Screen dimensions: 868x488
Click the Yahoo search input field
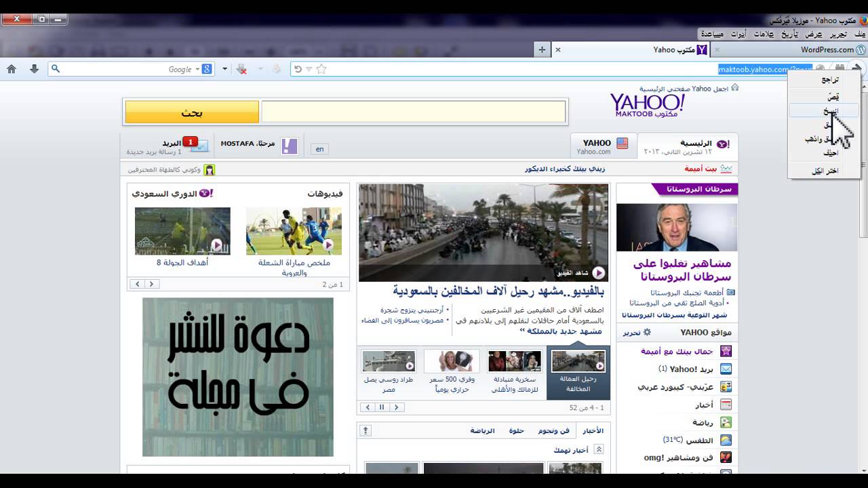tap(414, 112)
